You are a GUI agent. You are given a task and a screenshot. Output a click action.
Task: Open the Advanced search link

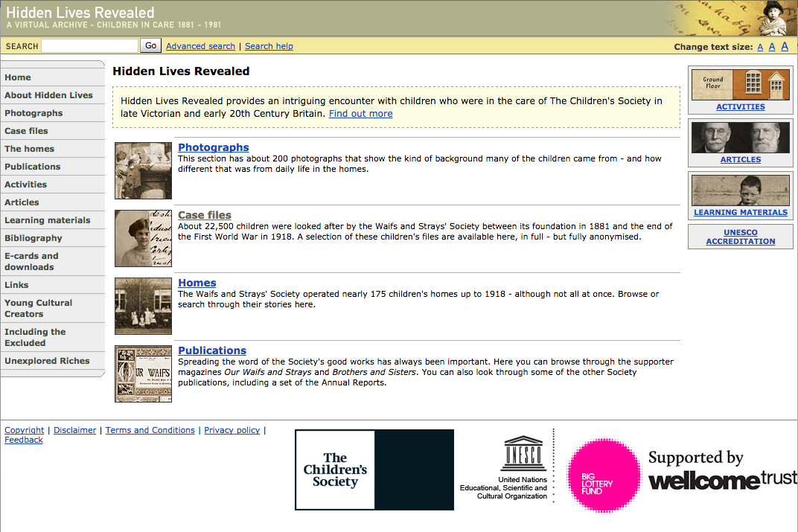coord(200,46)
